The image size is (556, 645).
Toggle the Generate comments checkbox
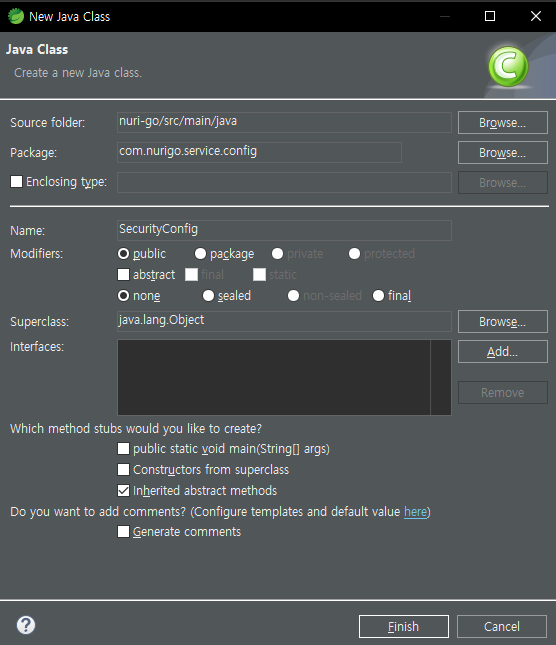coord(123,531)
